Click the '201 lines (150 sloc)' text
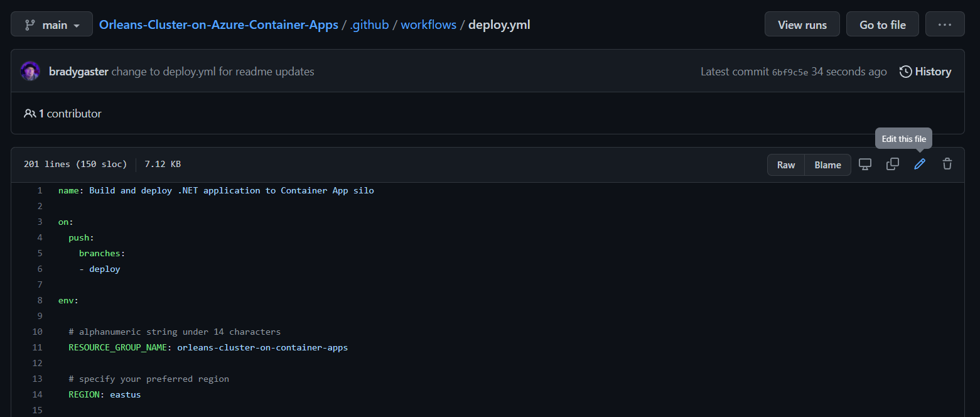Screen dimensions: 980x417 coord(75,165)
